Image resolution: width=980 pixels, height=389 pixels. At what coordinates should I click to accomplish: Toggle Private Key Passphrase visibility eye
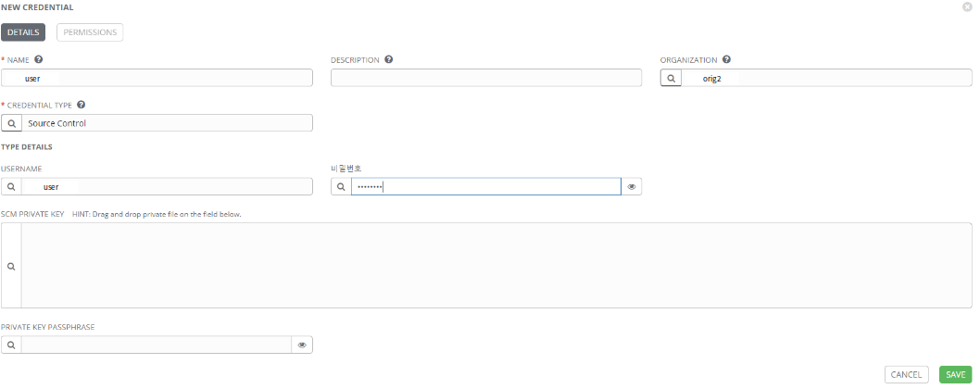point(302,345)
